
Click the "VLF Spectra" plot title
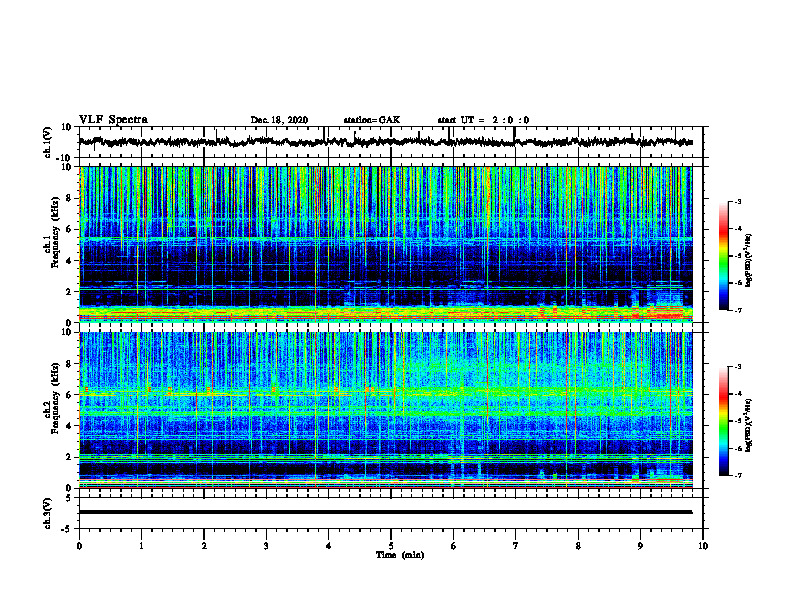[113, 120]
